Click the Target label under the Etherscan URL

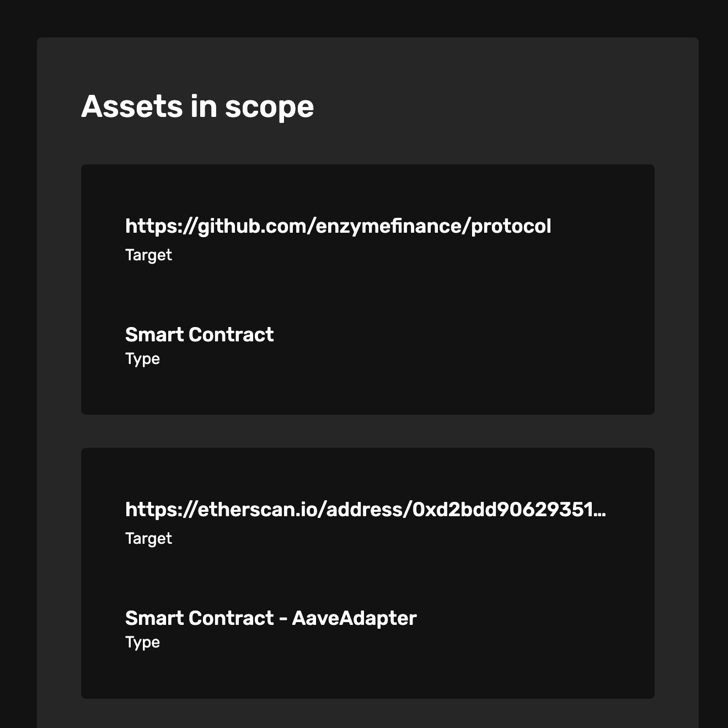(x=148, y=539)
